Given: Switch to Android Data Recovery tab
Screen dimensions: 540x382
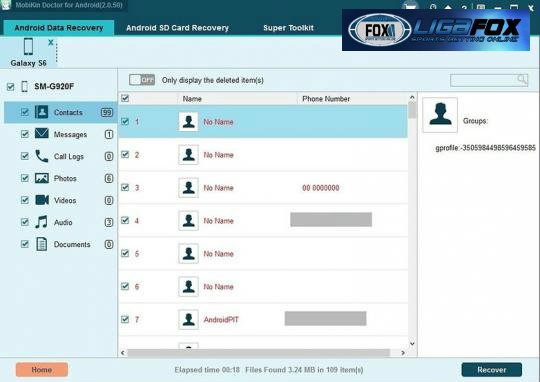Looking at the screenshot, I should tap(59, 28).
